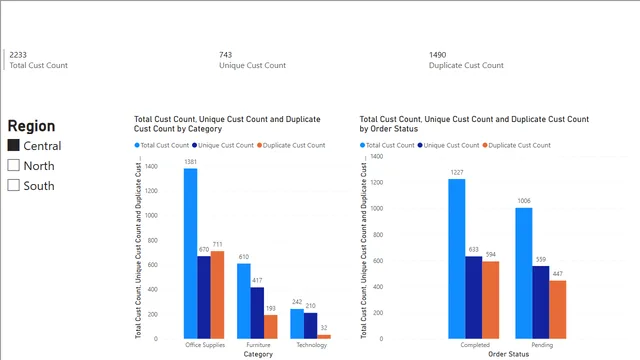Click the 743 Unique Cust Count card
Viewport: 640px width, 360px height.
(x=252, y=60)
